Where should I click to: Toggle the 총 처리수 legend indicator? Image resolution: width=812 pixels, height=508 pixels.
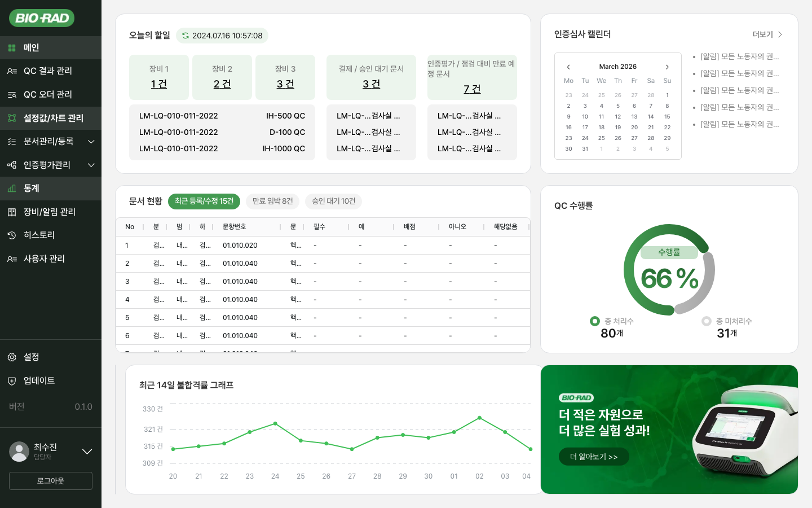pyautogui.click(x=595, y=321)
